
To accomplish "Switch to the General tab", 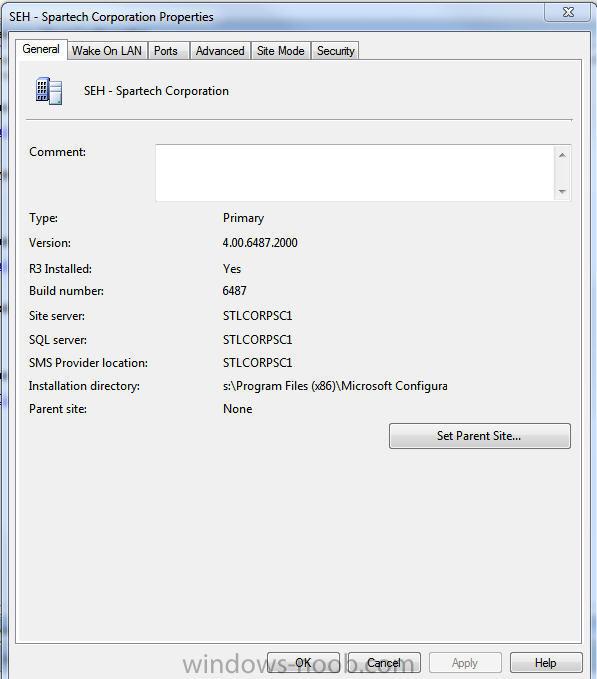I will [x=41, y=49].
